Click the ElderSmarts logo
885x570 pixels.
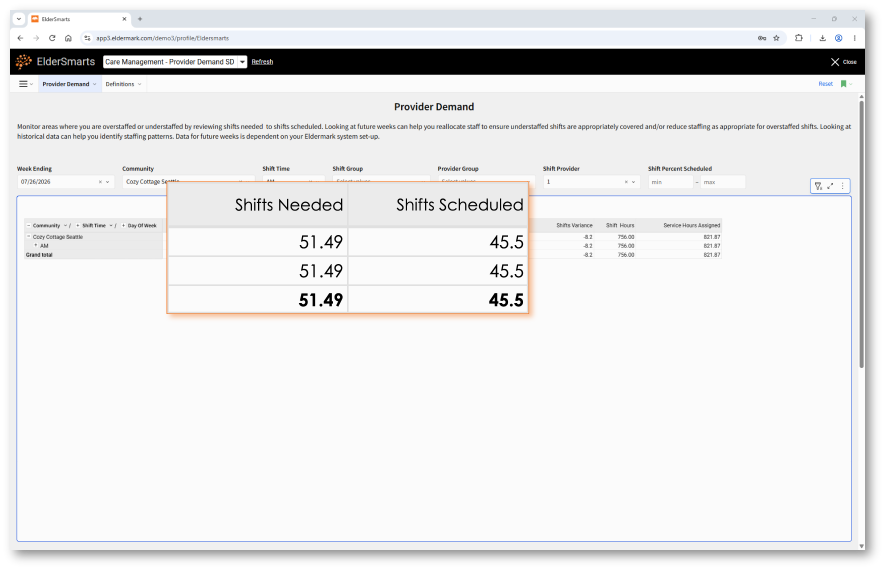(55, 62)
